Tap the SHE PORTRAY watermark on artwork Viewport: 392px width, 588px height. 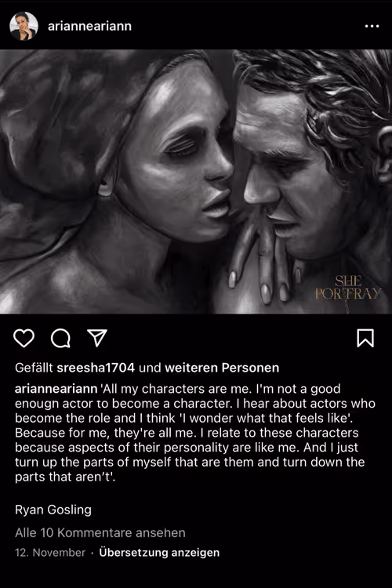(x=348, y=287)
